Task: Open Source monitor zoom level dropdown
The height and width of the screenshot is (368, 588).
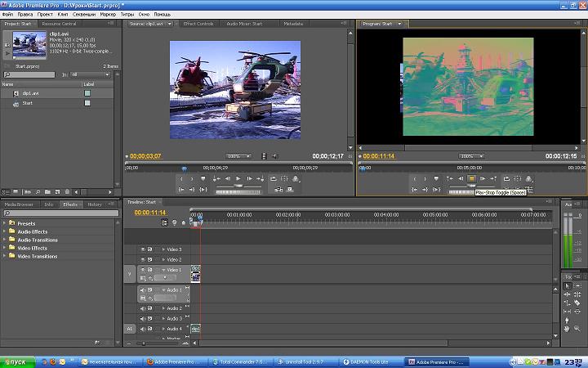Action: [x=238, y=156]
